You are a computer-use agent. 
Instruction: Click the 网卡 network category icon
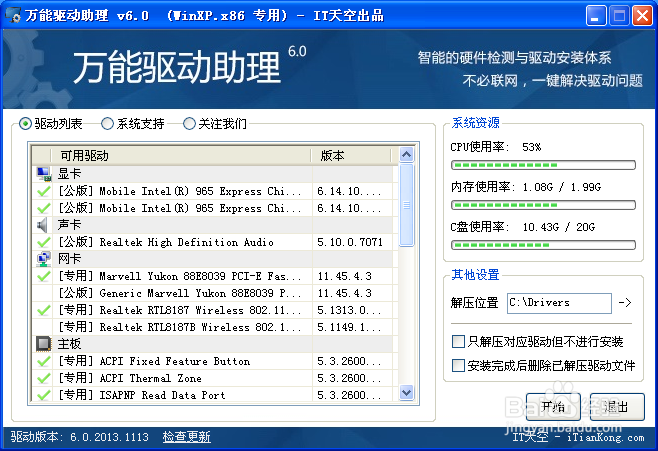[x=43, y=259]
